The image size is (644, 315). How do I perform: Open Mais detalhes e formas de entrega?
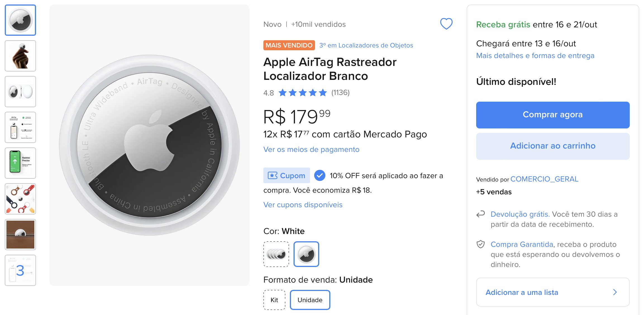(535, 56)
